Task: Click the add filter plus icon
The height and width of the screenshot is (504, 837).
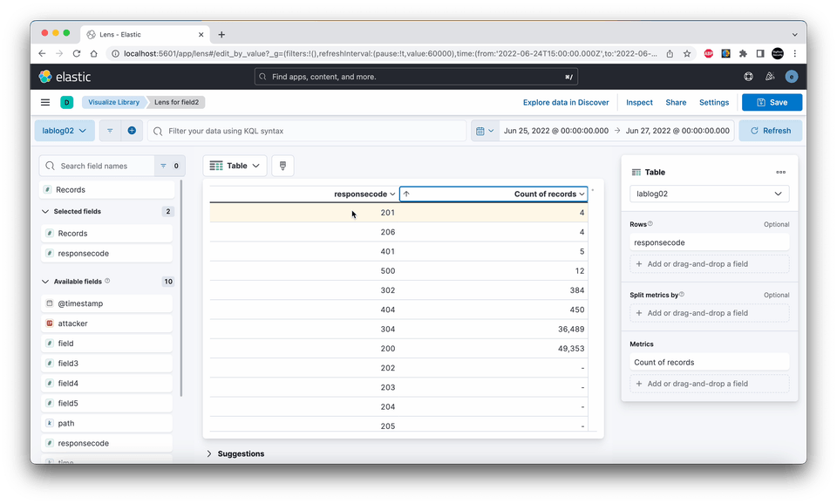Action: (x=132, y=130)
